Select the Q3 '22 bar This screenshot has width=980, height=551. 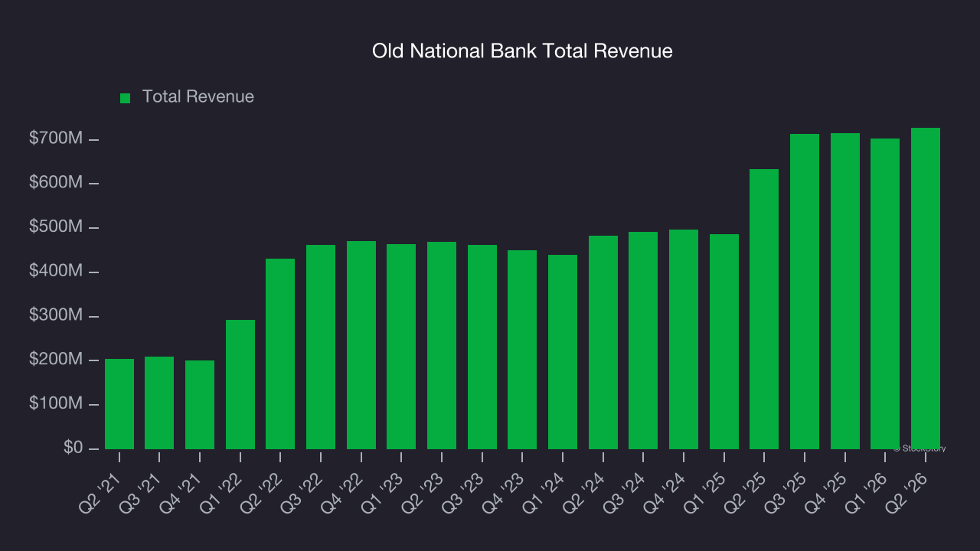[321, 347]
